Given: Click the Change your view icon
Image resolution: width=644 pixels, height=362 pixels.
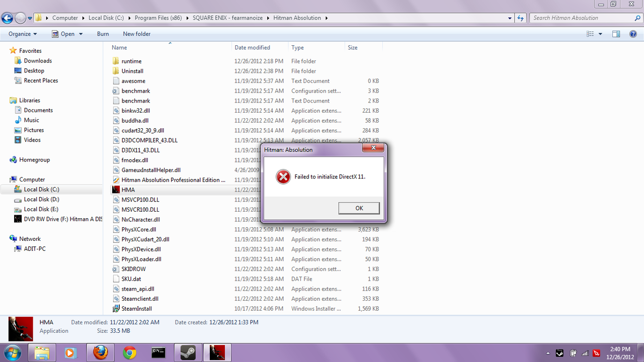Looking at the screenshot, I should [x=591, y=34].
